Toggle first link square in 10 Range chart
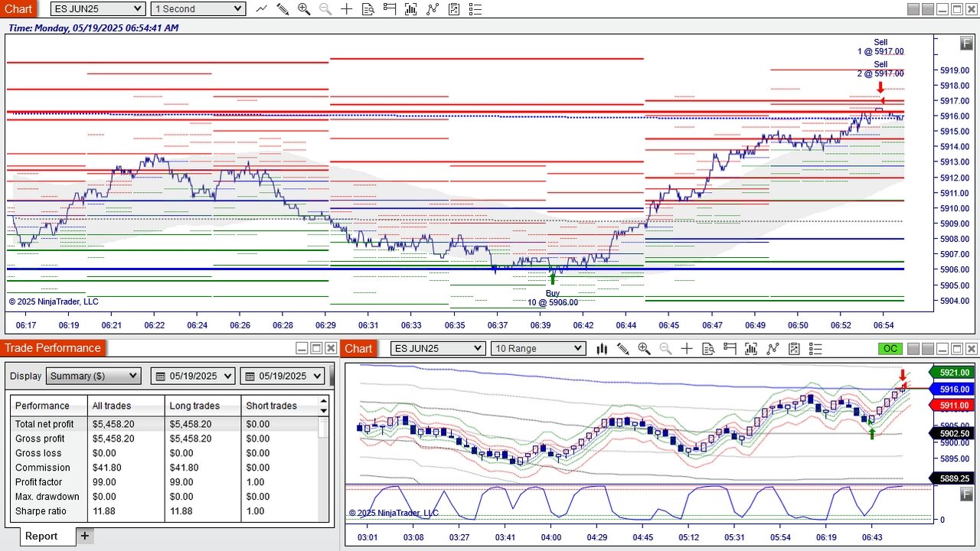The height and width of the screenshot is (551, 980). pyautogui.click(x=913, y=349)
